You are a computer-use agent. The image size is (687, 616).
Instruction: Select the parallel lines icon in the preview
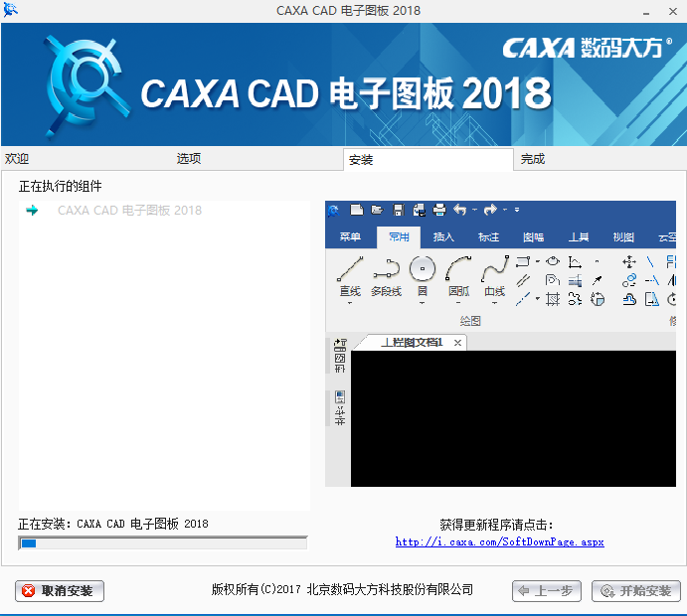point(523,280)
